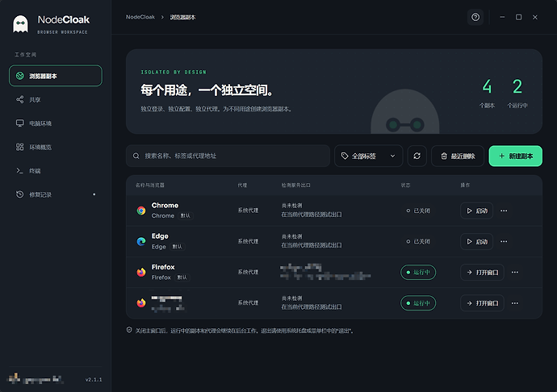Click the tag icon in 全部标签
This screenshot has width=557, height=392.
pos(345,156)
